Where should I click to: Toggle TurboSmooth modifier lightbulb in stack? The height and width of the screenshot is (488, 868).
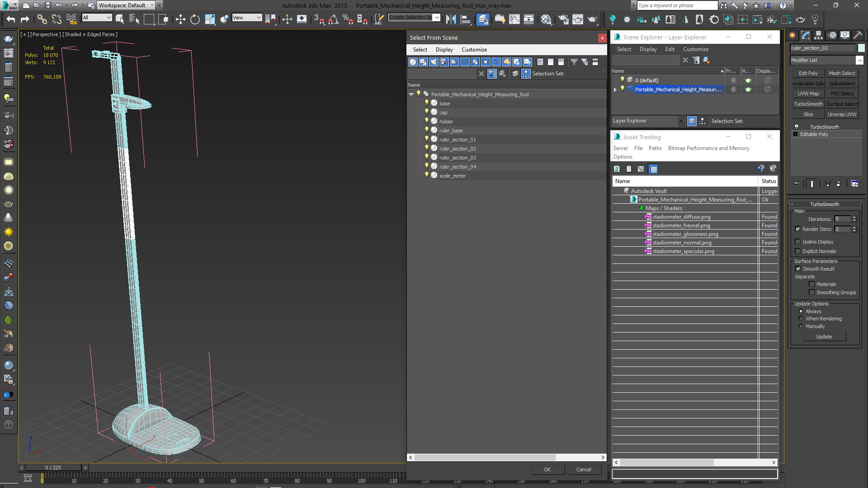pos(797,127)
